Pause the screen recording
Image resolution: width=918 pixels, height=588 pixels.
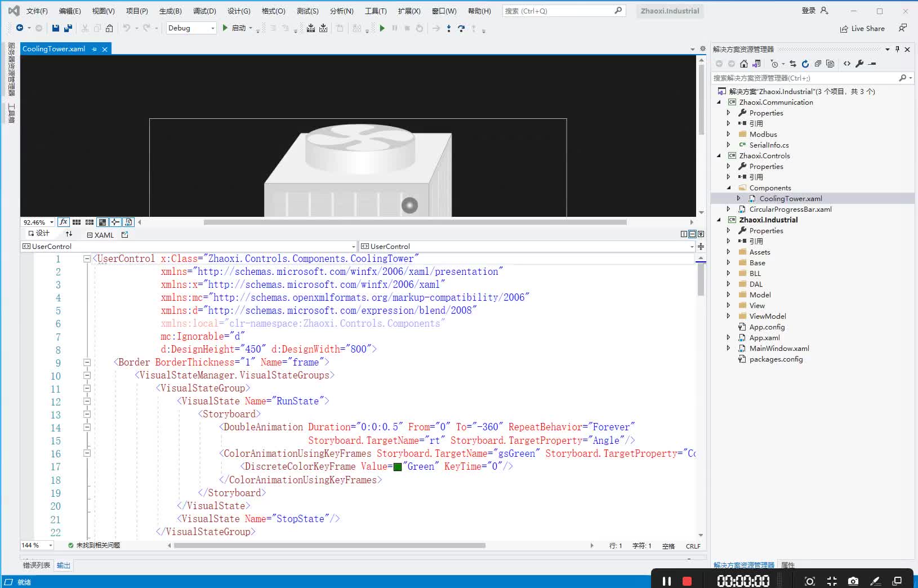point(667,581)
